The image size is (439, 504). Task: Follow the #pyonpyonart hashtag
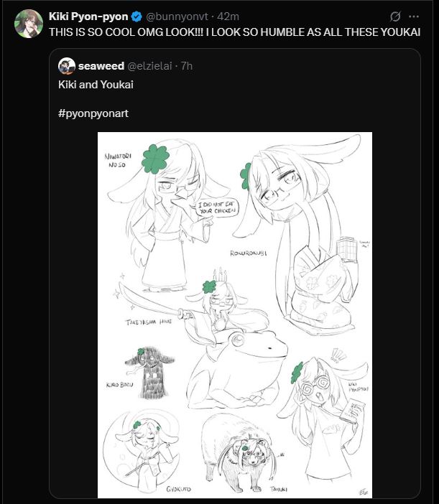click(x=93, y=113)
